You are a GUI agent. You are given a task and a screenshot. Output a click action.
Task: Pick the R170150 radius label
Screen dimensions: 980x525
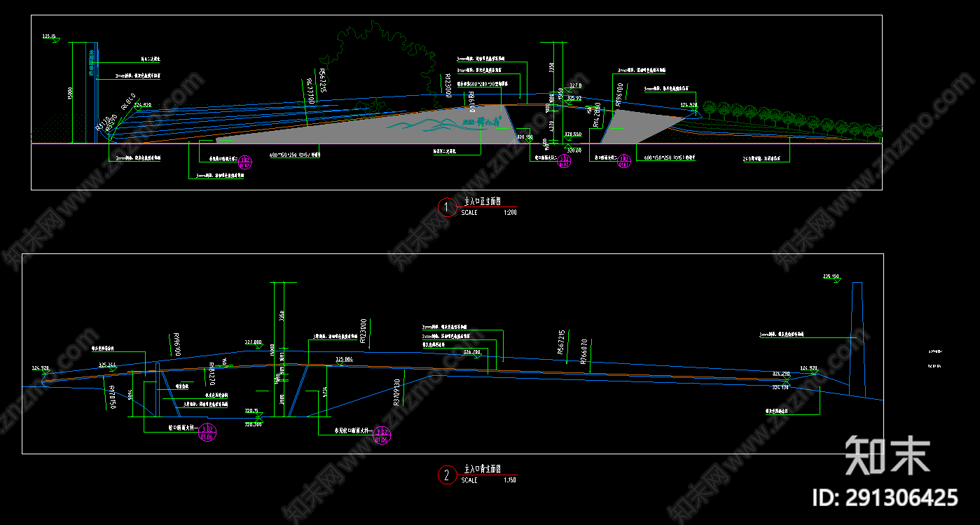pos(111,397)
